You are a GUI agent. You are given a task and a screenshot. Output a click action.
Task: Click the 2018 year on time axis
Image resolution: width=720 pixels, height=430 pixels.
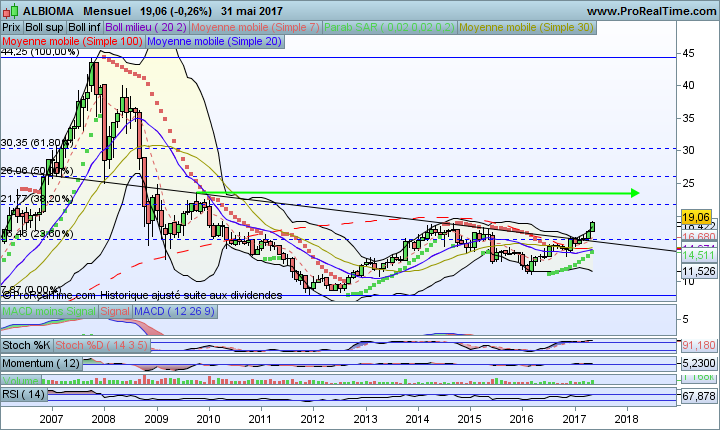tap(627, 419)
